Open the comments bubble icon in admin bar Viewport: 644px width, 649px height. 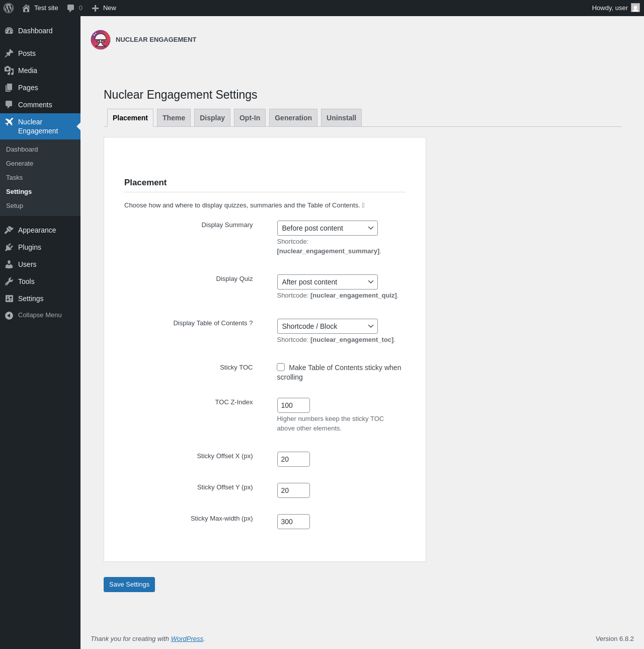tap(71, 8)
